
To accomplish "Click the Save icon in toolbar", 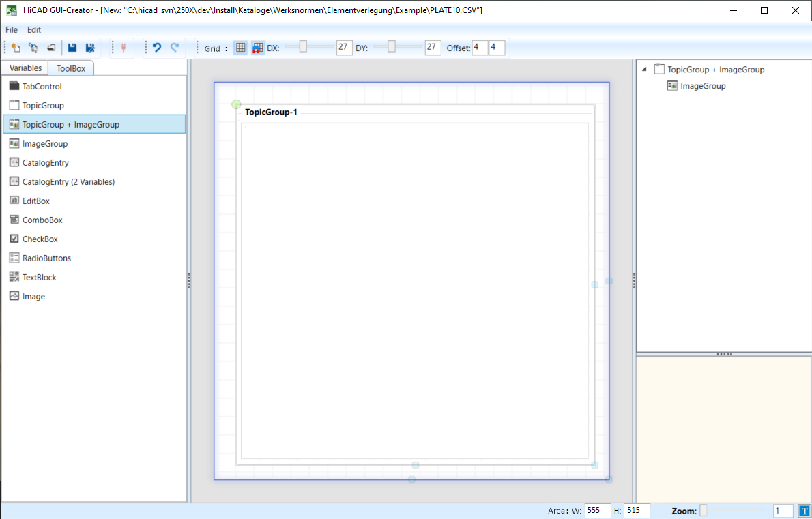I will [72, 48].
